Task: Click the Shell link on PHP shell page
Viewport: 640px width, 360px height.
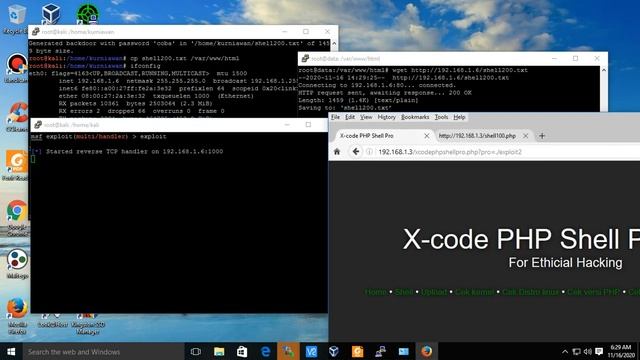Action: 404,292
